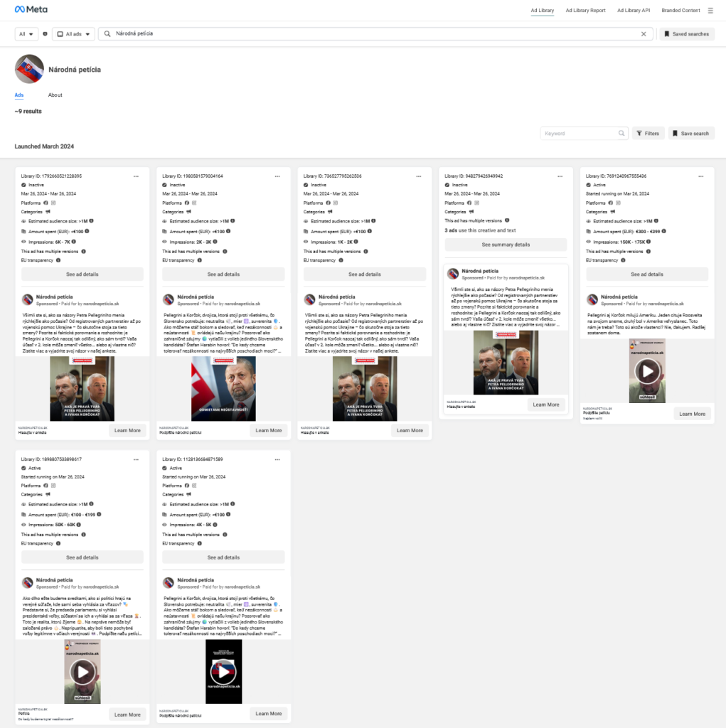Click the info icon beside Impressions 50K - 60K
Image resolution: width=726 pixels, height=728 pixels.
pyautogui.click(x=79, y=525)
